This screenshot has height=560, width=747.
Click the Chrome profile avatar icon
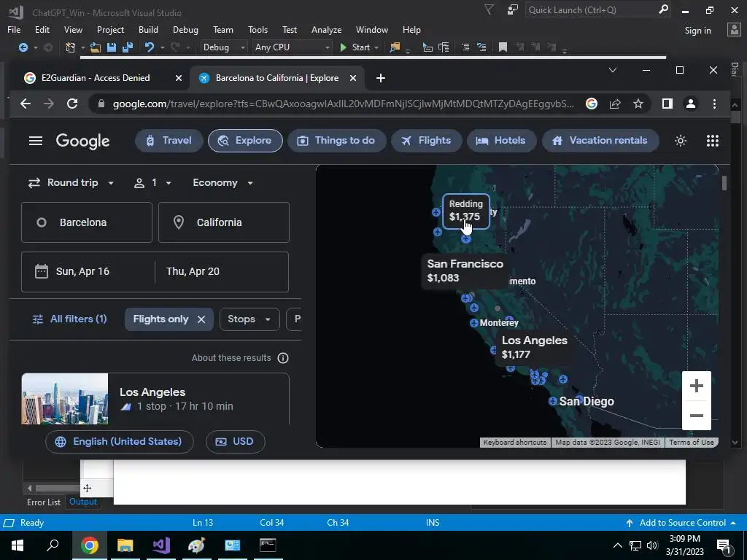pyautogui.click(x=690, y=104)
